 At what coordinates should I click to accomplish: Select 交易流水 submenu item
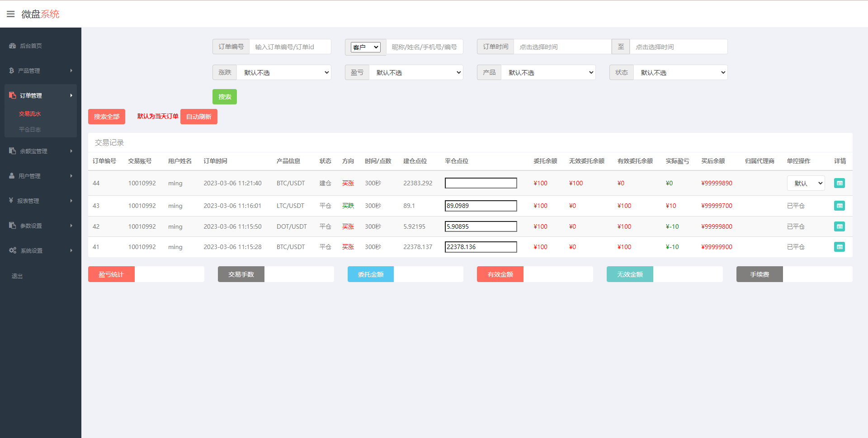pyautogui.click(x=30, y=114)
